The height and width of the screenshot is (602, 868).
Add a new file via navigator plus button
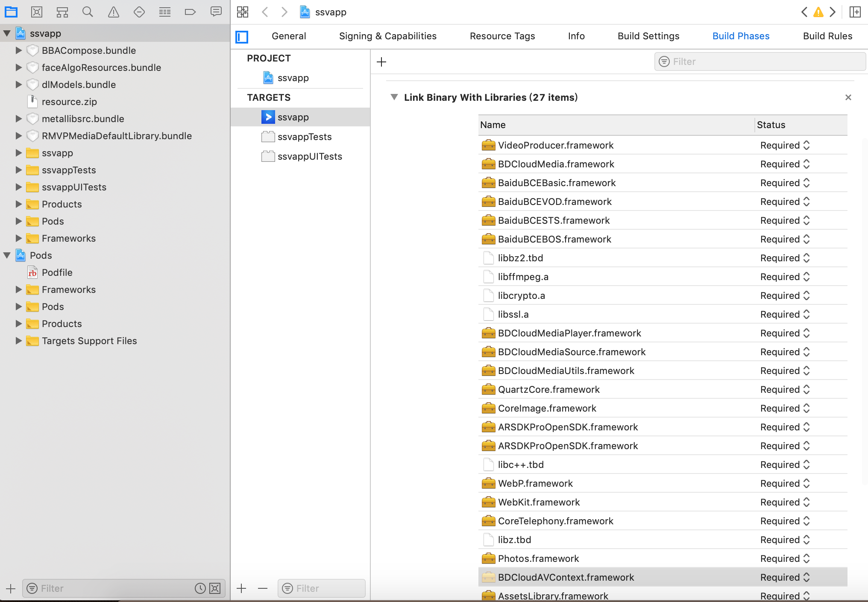(11, 589)
